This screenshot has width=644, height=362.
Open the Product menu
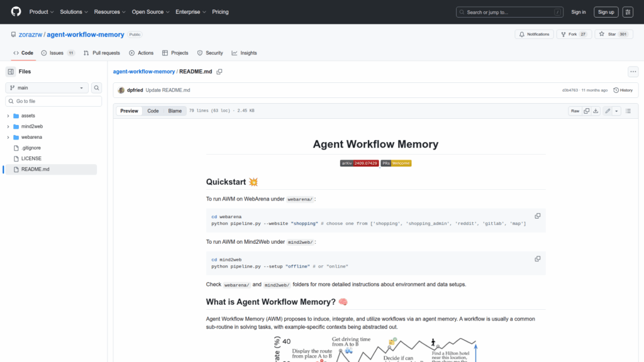click(x=41, y=12)
